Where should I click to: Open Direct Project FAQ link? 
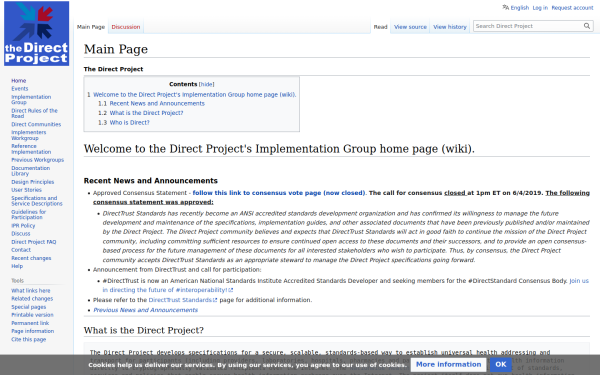coord(34,242)
